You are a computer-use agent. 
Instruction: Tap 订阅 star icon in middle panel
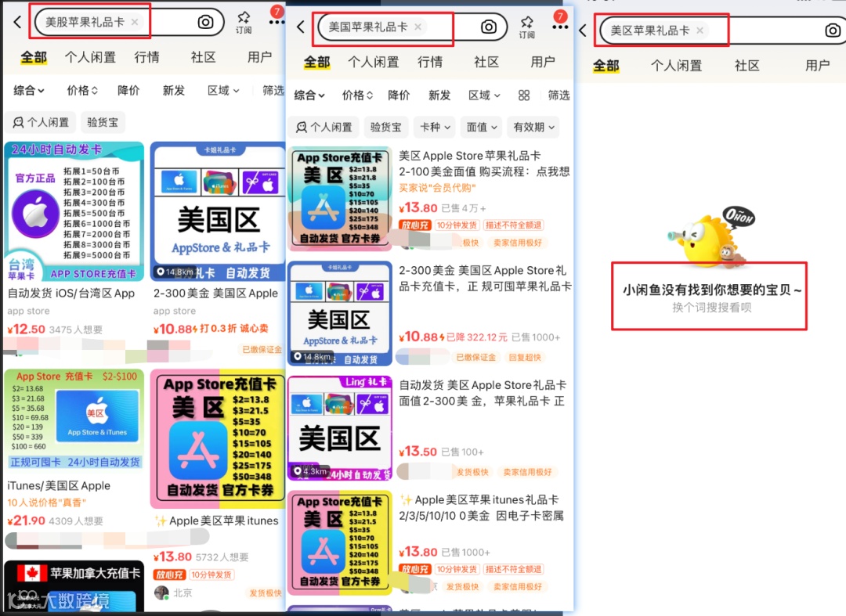coord(526,27)
